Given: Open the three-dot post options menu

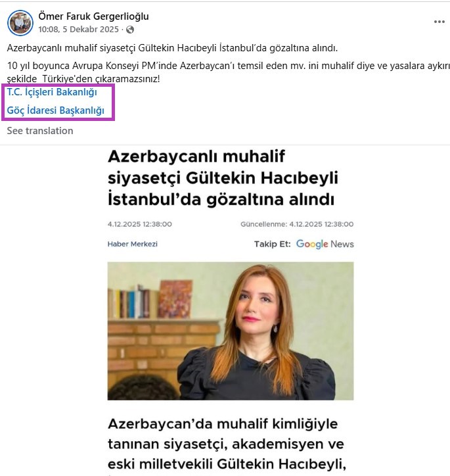Looking at the screenshot, I should point(439,22).
